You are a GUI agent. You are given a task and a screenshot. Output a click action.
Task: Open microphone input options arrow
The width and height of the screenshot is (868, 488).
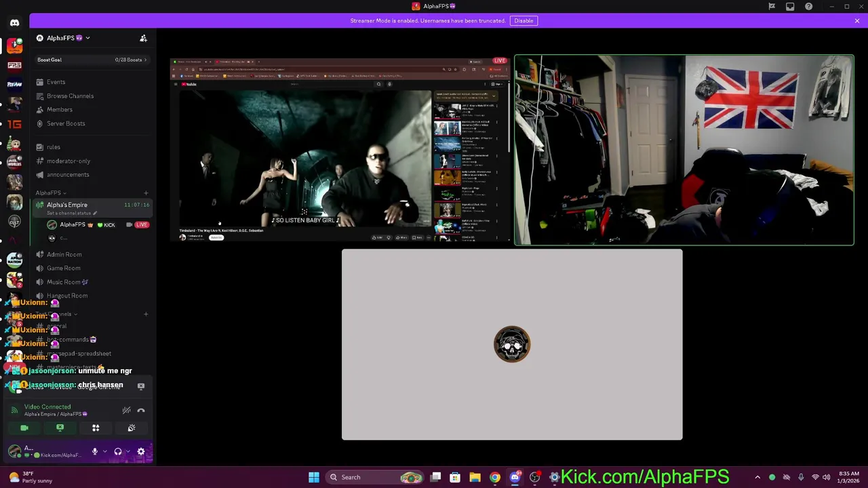coord(104,451)
